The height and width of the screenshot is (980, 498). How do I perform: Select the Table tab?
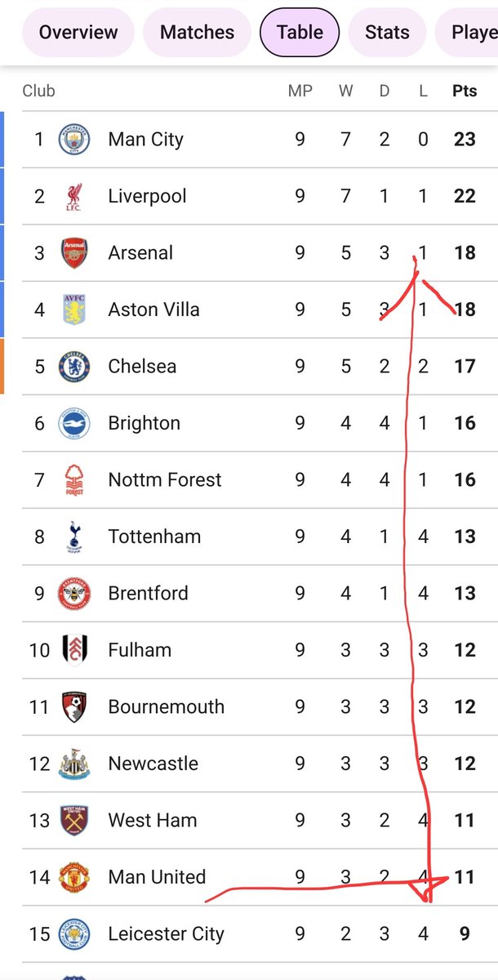click(300, 32)
